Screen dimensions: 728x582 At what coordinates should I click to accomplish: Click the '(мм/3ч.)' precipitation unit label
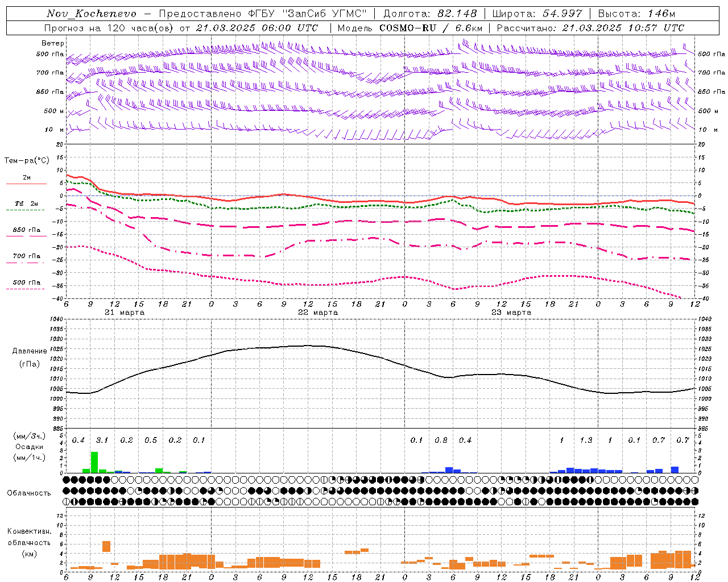click(29, 436)
